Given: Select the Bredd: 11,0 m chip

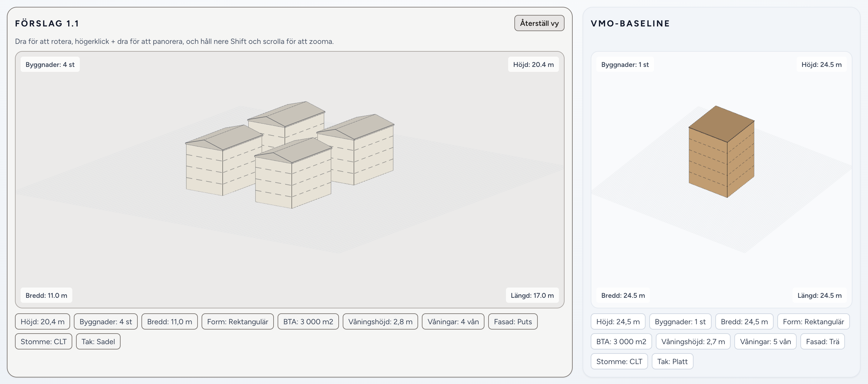Looking at the screenshot, I should (x=169, y=322).
